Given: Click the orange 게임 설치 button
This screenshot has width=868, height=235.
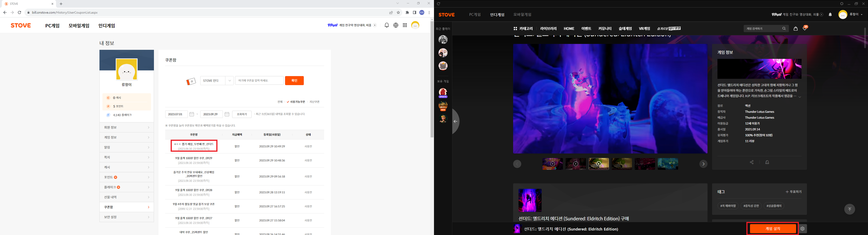Looking at the screenshot, I should point(773,229).
